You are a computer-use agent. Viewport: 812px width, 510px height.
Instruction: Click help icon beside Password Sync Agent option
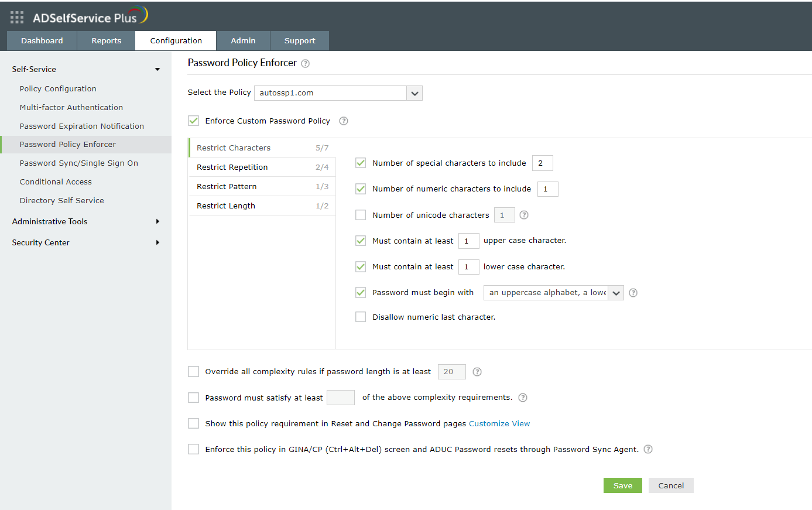(648, 449)
